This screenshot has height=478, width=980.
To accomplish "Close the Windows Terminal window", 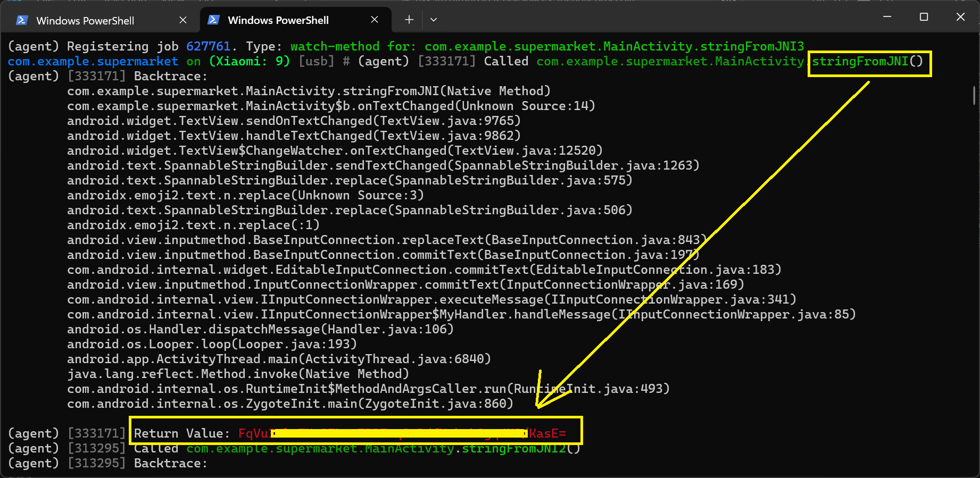I will point(960,17).
